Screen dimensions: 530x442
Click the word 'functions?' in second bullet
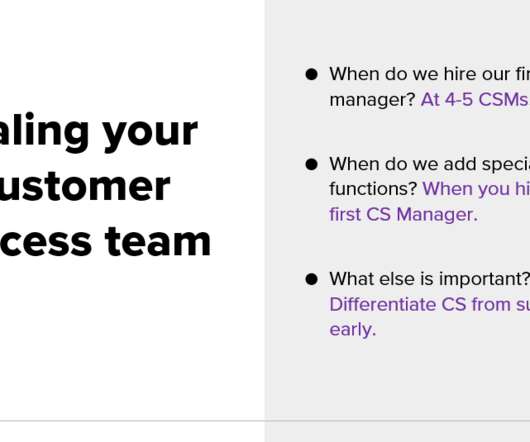pyautogui.click(x=373, y=189)
